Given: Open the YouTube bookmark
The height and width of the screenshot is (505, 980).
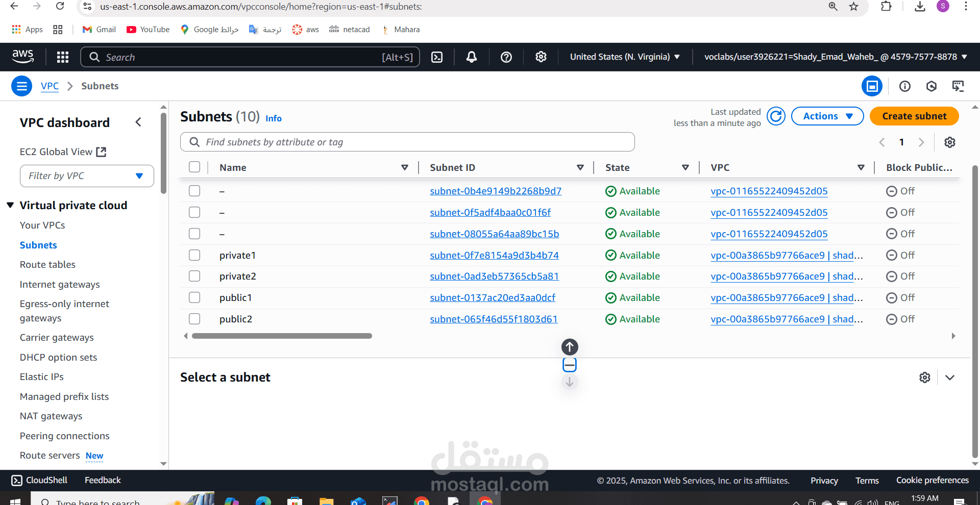Looking at the screenshot, I should coord(148,30).
